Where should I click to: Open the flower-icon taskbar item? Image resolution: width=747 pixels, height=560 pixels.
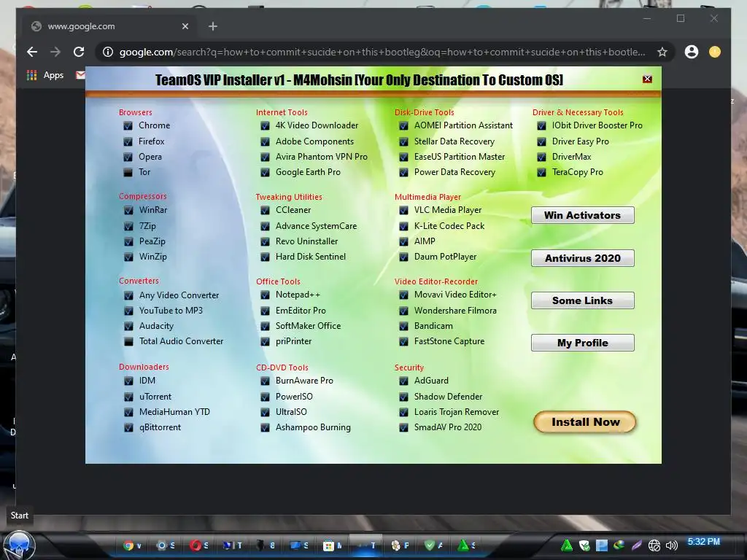(x=400, y=545)
